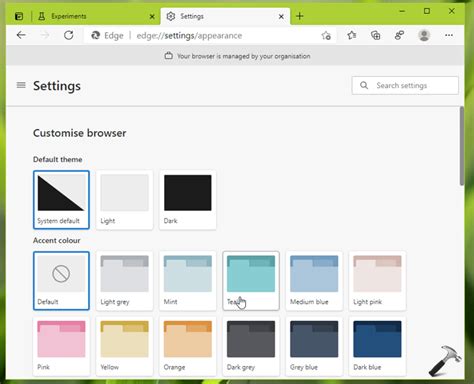Open a new tab with plus button

(299, 16)
